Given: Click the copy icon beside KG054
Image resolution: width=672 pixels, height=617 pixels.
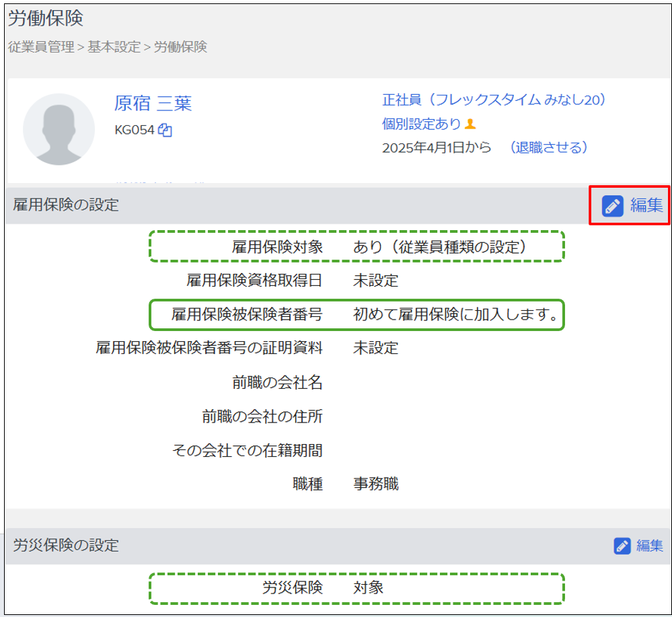Looking at the screenshot, I should point(165,131).
